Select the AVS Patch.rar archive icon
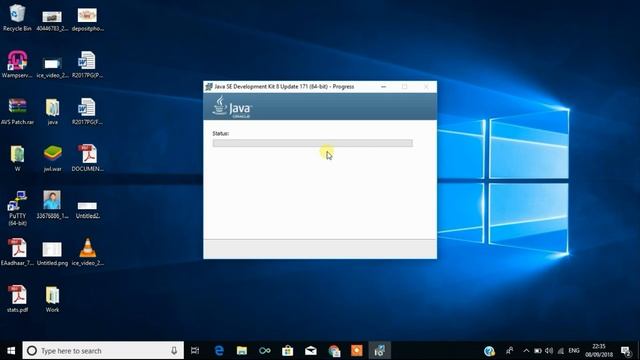This screenshot has height=360, width=640. click(x=17, y=111)
